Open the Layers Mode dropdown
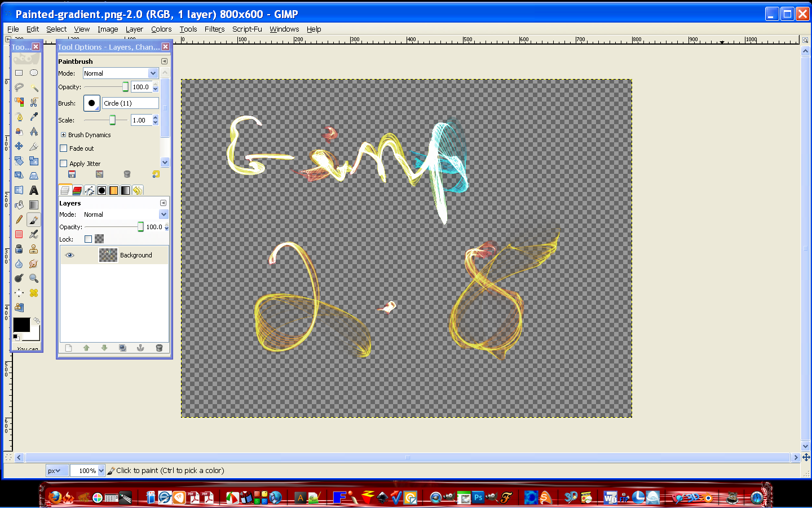This screenshot has height=508, width=812. [x=125, y=214]
